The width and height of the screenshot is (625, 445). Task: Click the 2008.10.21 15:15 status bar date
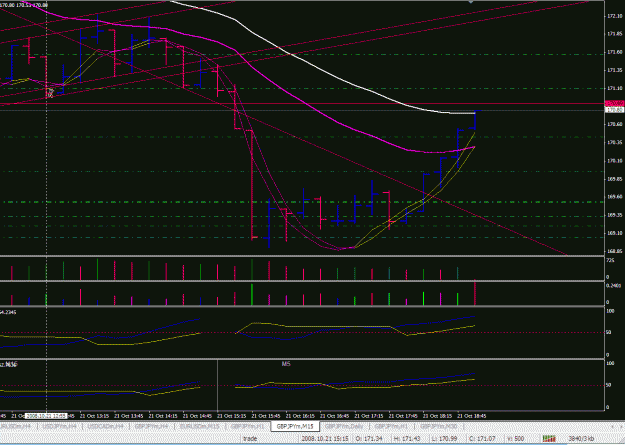[325, 439]
